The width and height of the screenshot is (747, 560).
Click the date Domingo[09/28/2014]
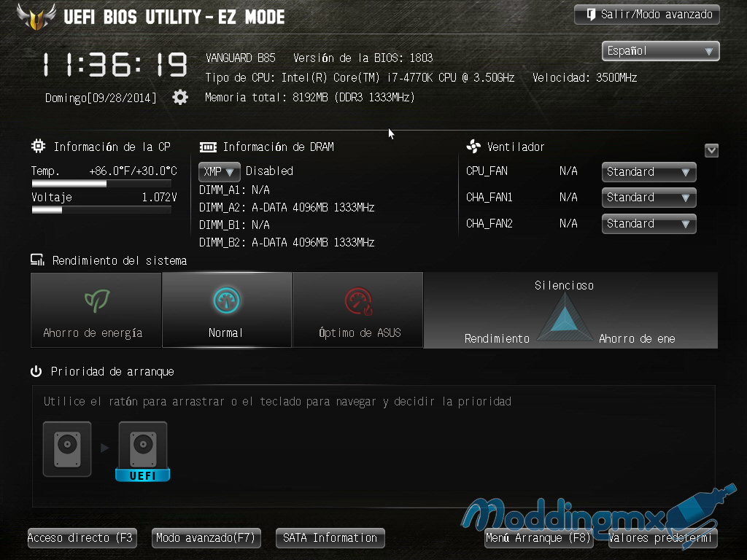tap(101, 98)
